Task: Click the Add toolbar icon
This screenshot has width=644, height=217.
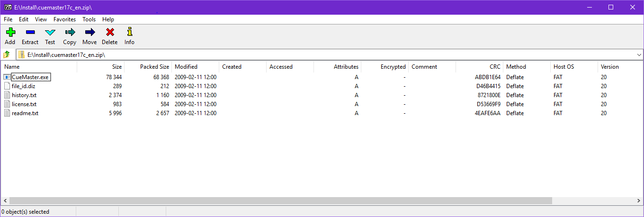Action: click(x=10, y=32)
